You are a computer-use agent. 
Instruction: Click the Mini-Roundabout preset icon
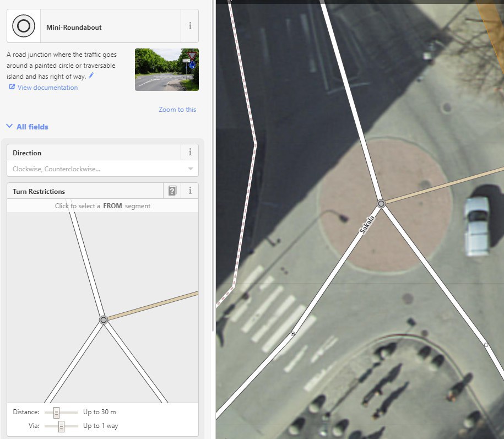pyautogui.click(x=24, y=26)
